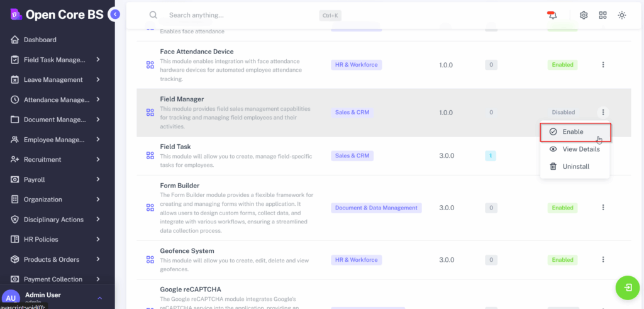Click View Details for Field Manager
The width and height of the screenshot is (644, 309).
[x=580, y=149]
